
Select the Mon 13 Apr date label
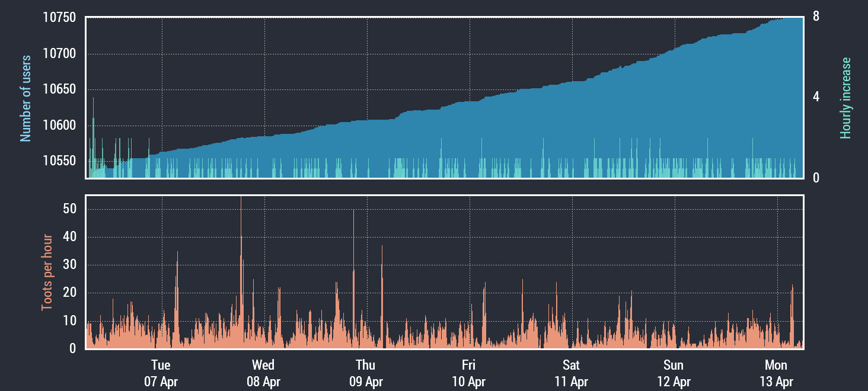tap(776, 373)
